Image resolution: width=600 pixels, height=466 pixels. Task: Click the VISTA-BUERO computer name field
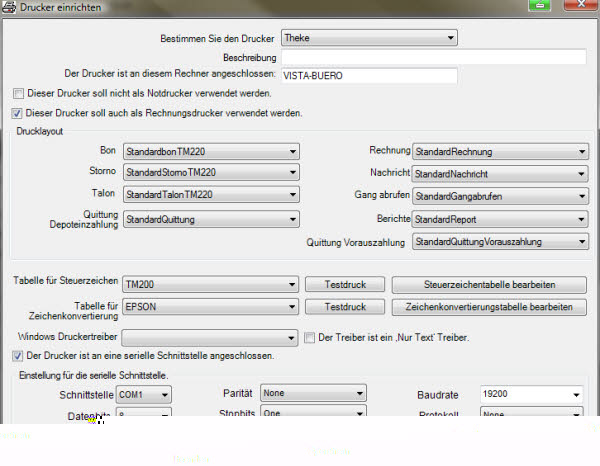tap(368, 75)
